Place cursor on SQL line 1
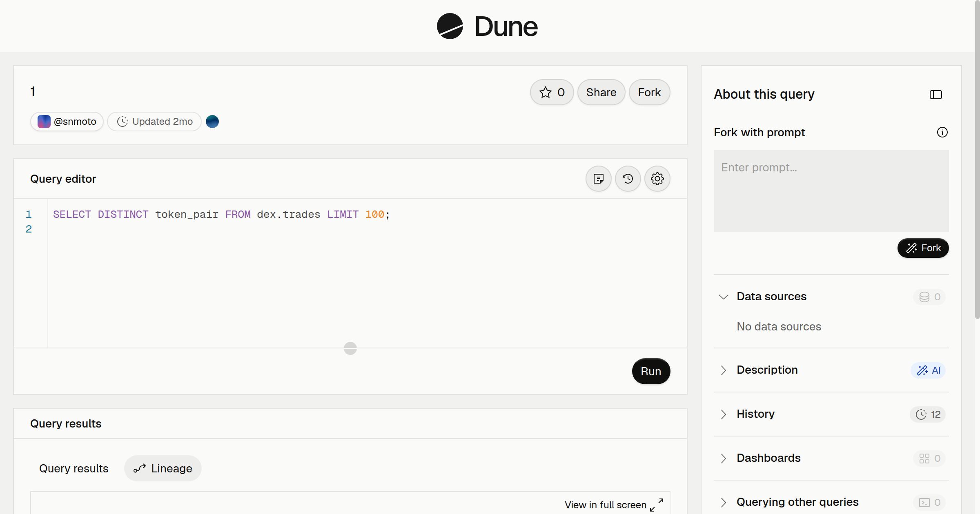980x514 pixels. (221, 215)
